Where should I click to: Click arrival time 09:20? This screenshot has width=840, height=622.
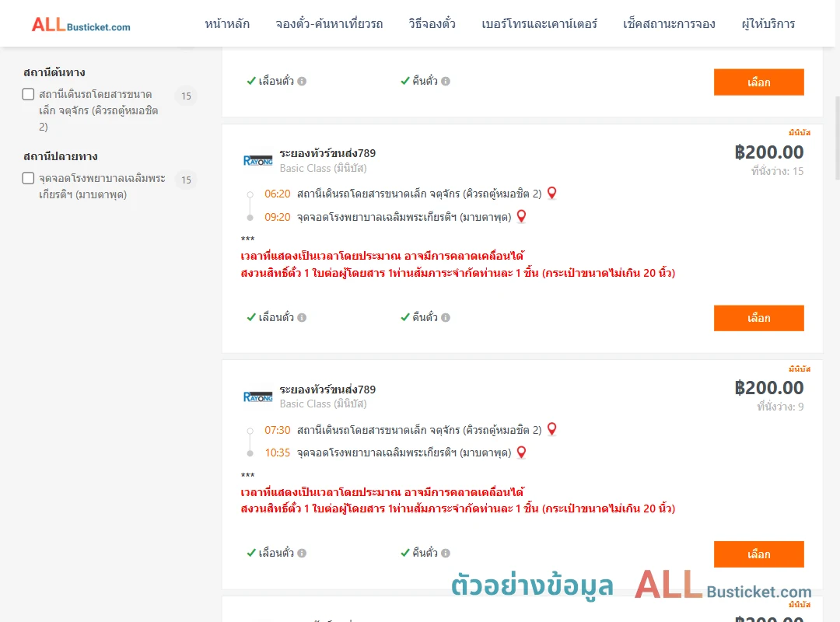278,218
